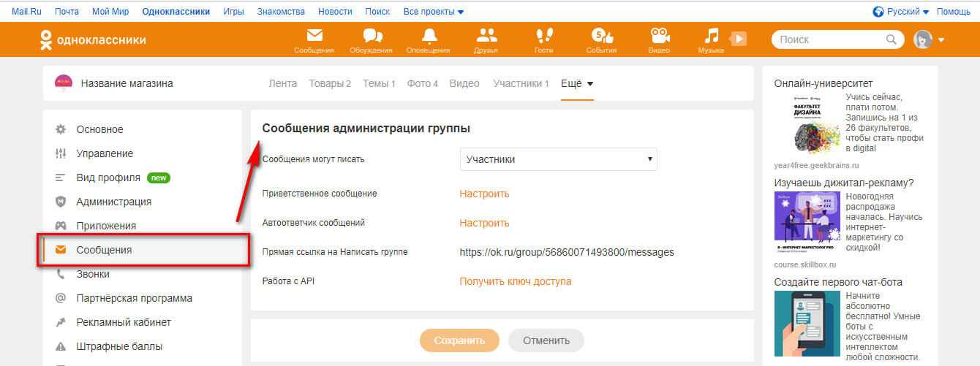Click the Музыка note icon
Viewport: 980px width, 366px height.
click(x=712, y=37)
